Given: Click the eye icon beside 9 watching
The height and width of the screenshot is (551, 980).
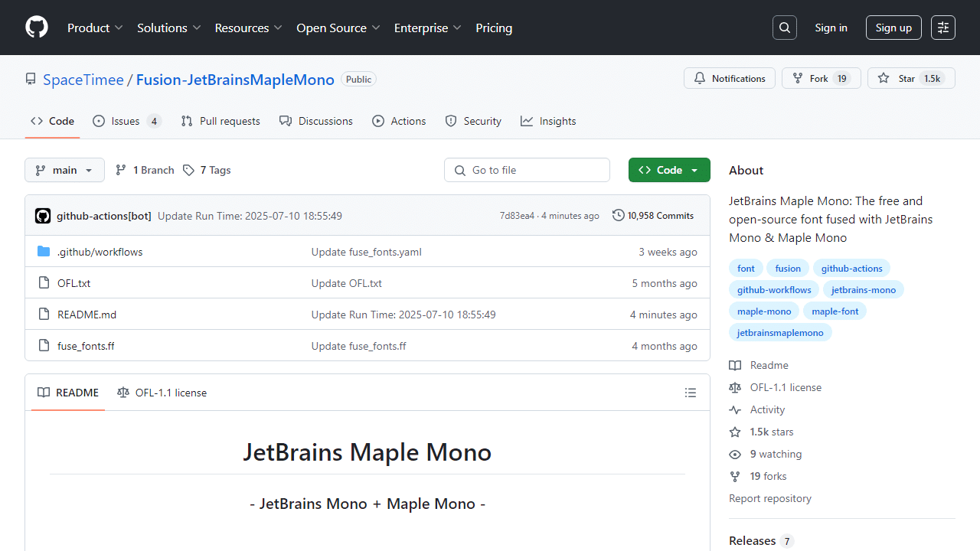Looking at the screenshot, I should (735, 455).
